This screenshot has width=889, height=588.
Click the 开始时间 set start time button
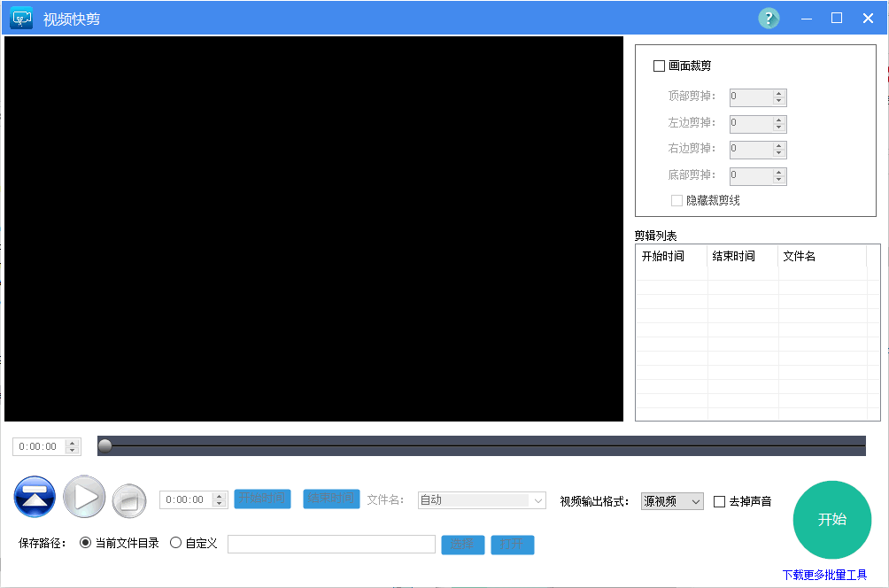point(263,499)
